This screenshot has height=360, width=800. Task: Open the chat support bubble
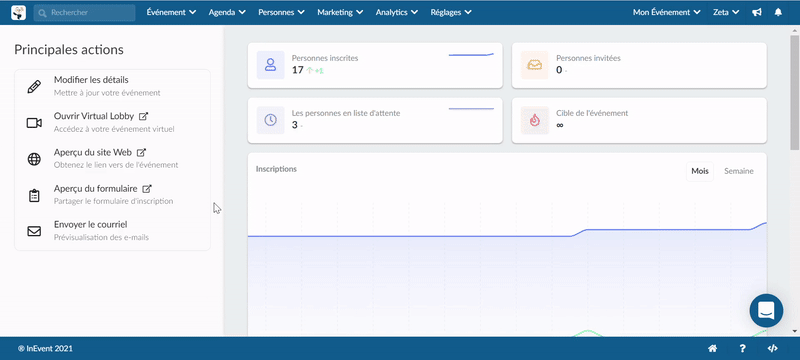point(766,311)
